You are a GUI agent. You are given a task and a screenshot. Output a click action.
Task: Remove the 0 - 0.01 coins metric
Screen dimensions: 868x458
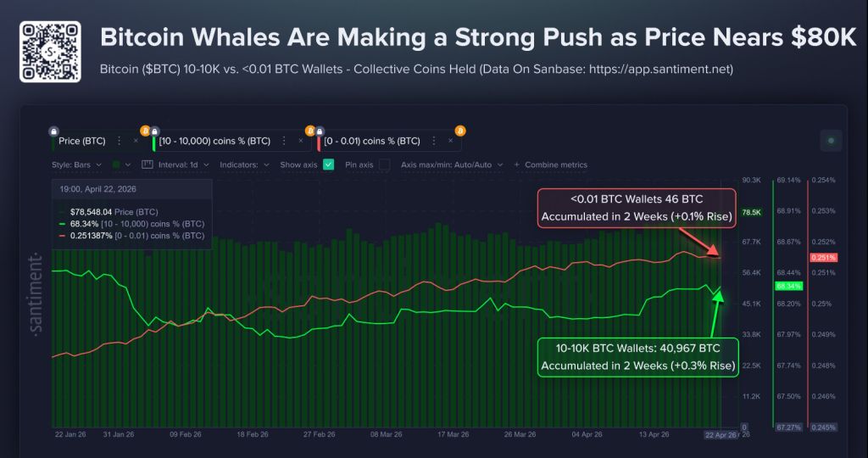[x=452, y=141]
